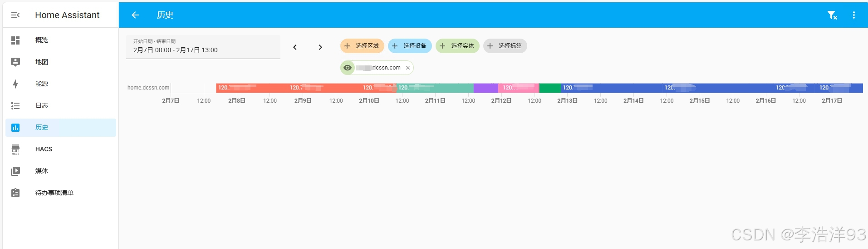Screen dimensions: 868x249
Task: Go to the previous date range
Action: click(295, 47)
